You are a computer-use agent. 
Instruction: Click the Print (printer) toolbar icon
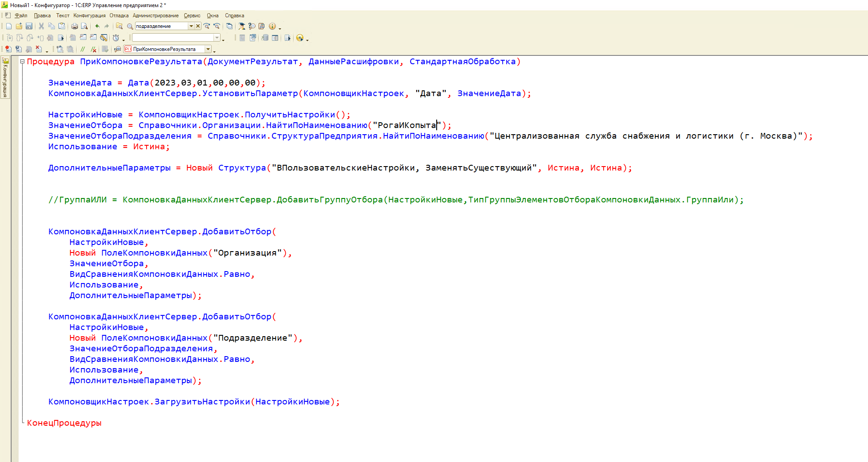pos(74,26)
